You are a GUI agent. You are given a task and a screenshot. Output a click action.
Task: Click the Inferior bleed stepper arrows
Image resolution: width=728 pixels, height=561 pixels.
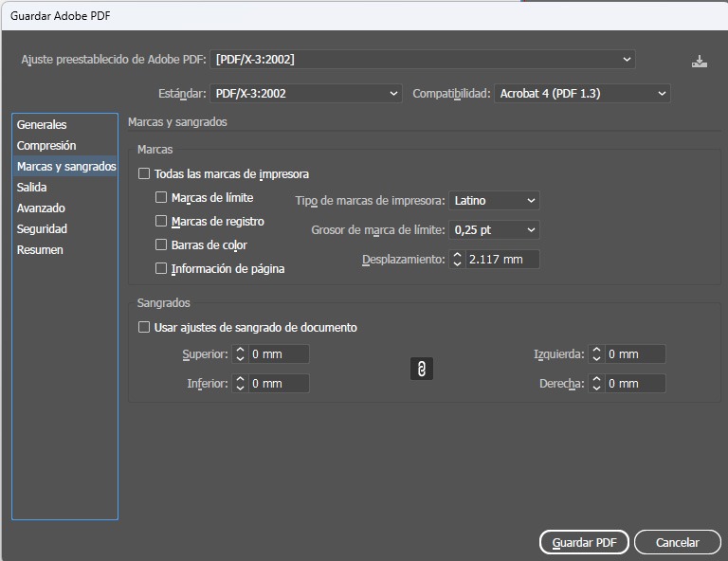[x=240, y=384]
